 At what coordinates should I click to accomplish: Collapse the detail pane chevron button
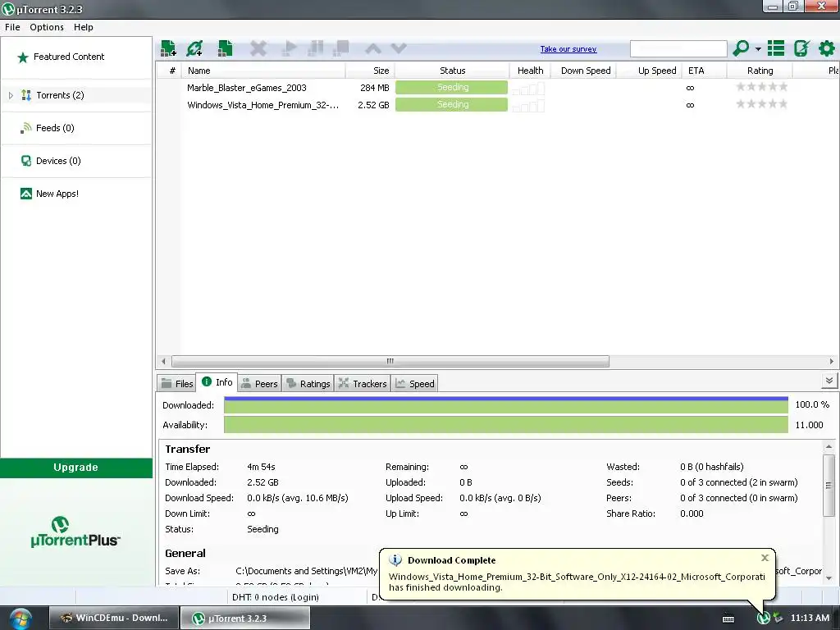coord(829,381)
